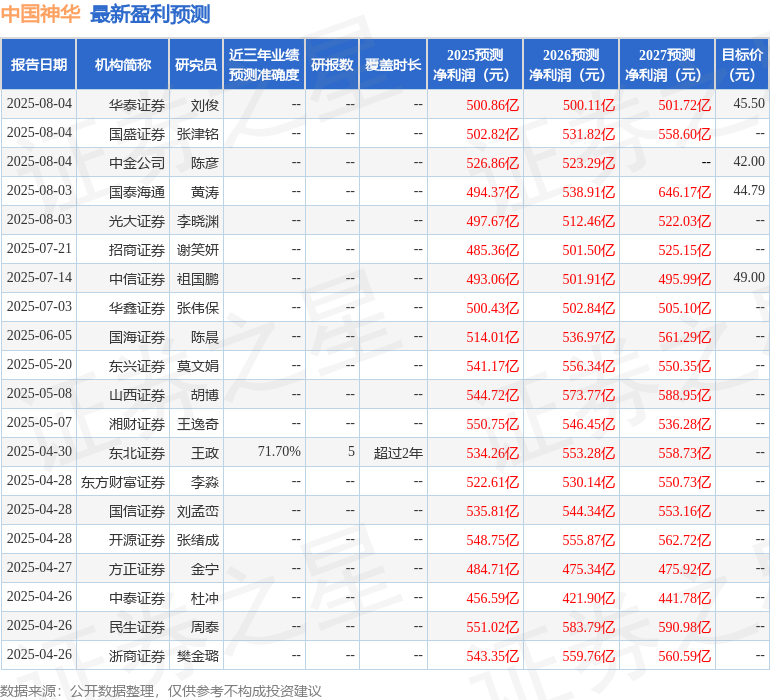770x700 pixels.
Task: Click target price 49.00
Action: pyautogui.click(x=749, y=278)
